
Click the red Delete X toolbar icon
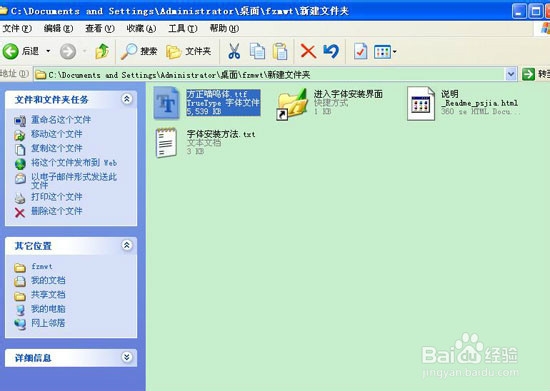tap(308, 51)
